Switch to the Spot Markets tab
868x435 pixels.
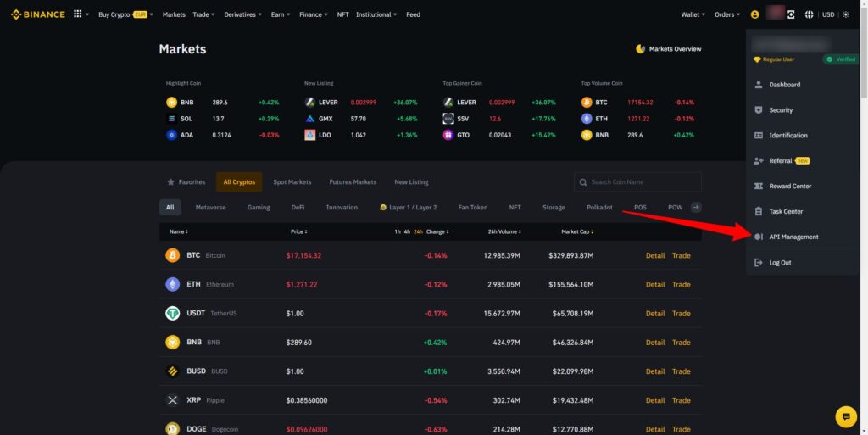coord(292,182)
